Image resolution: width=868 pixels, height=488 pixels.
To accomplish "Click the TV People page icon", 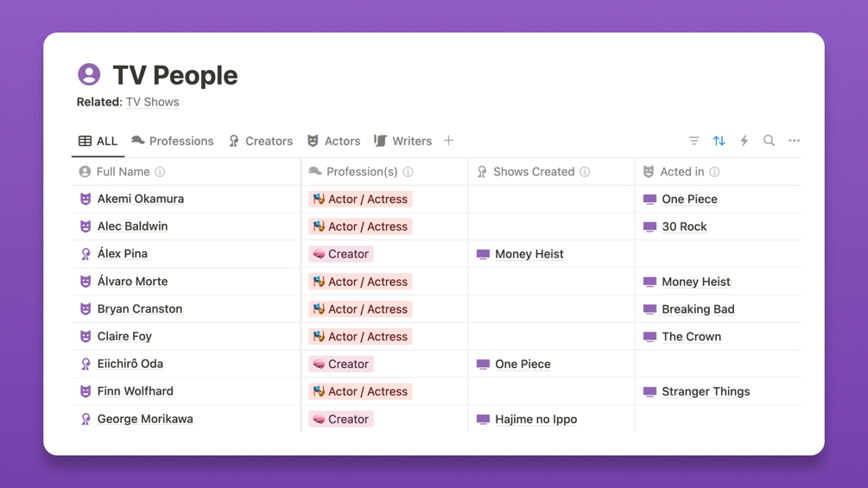I will 89,75.
